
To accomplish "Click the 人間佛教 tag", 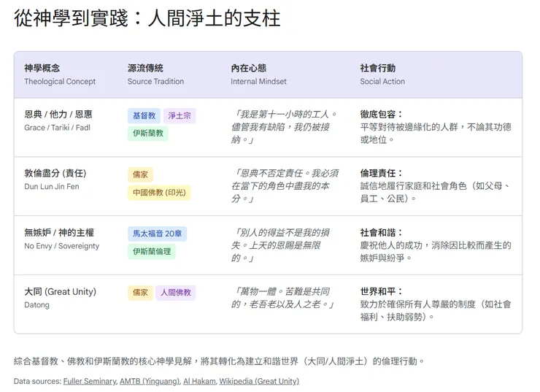I will [176, 293].
